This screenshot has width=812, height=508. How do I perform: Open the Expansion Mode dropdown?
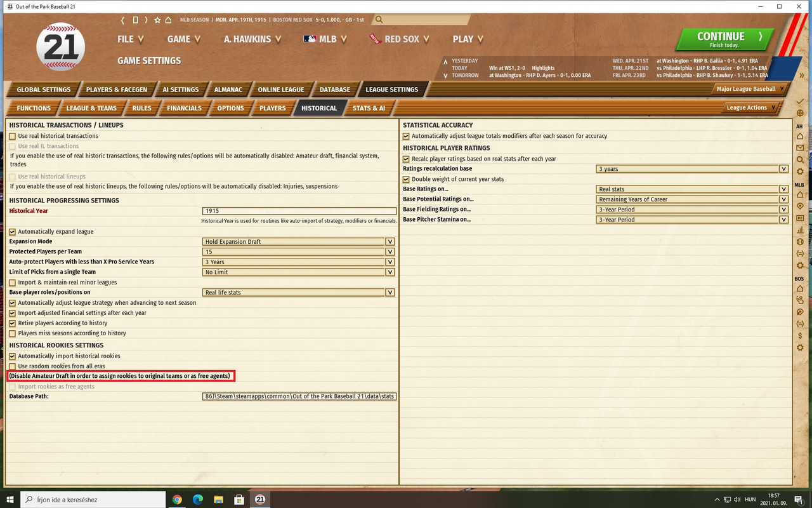point(299,242)
